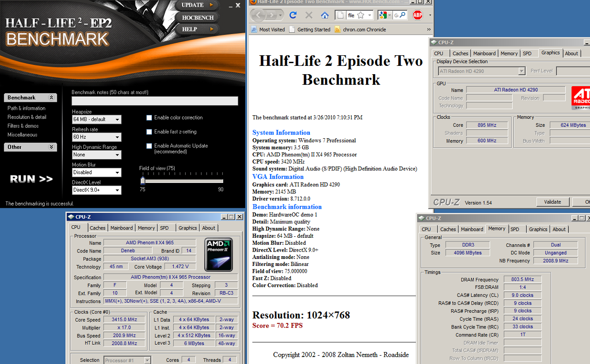The image size is (590, 364).
Task: Click the bookmark star in address bar
Action: click(361, 15)
